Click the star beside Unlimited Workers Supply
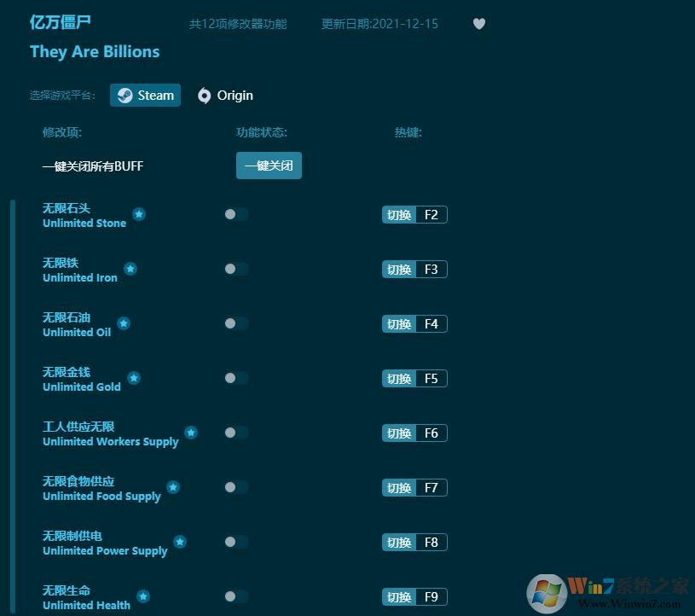695x616 pixels. coord(191,433)
